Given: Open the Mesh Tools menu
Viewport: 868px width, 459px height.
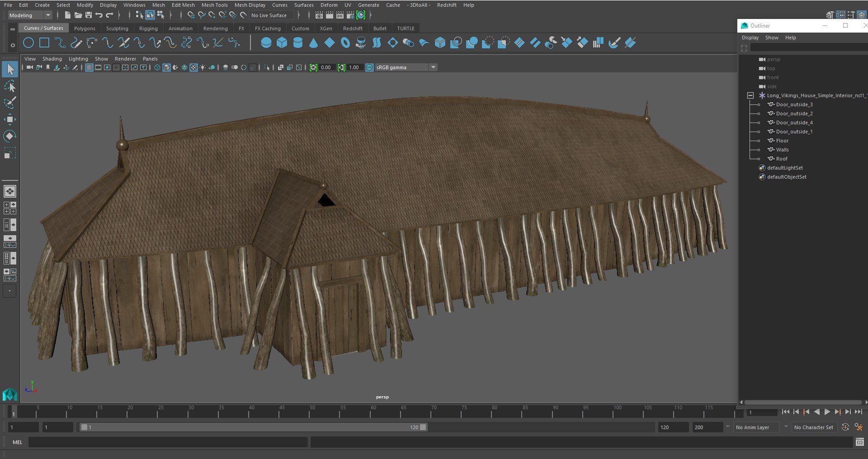Looking at the screenshot, I should point(215,5).
